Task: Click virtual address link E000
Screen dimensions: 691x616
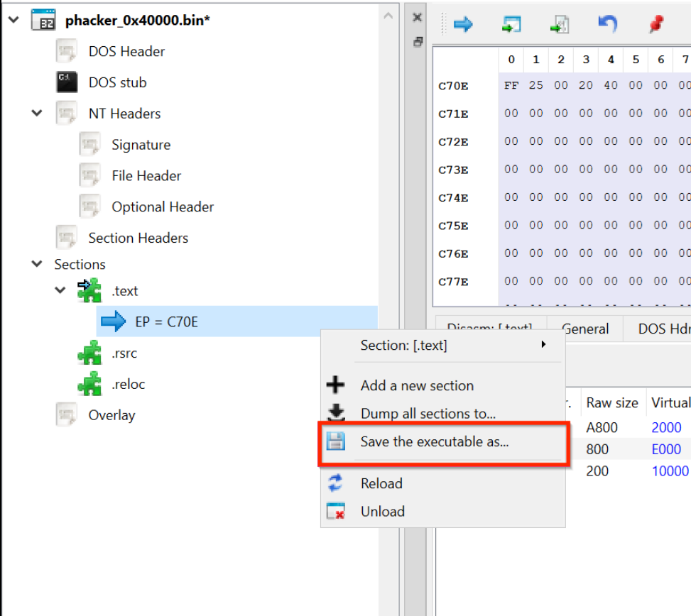Action: pos(666,449)
